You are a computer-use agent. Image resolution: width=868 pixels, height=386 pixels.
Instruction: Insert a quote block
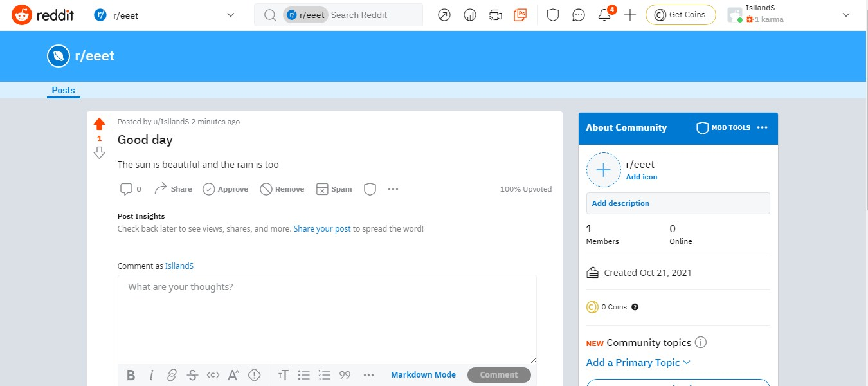tap(345, 375)
